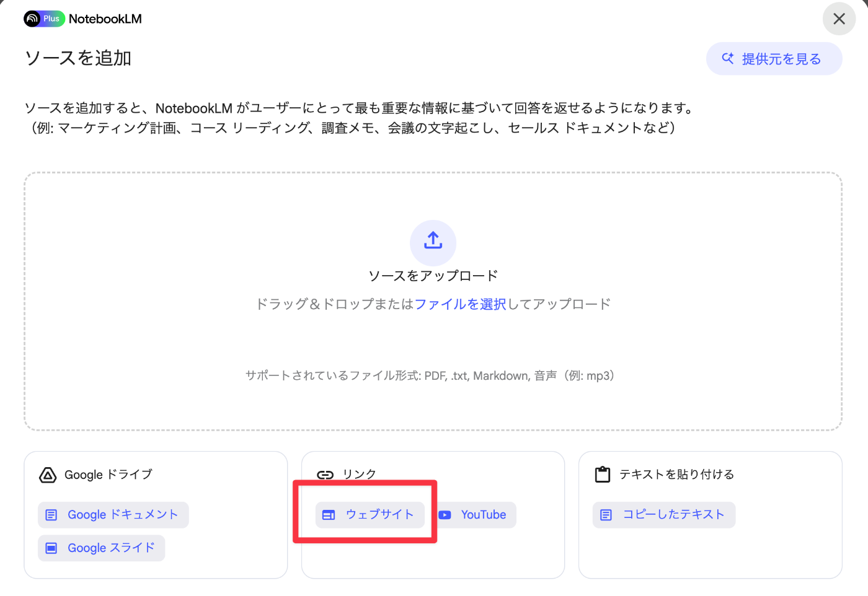Close the add source dialog
Image resolution: width=868 pixels, height=596 pixels.
(x=839, y=19)
